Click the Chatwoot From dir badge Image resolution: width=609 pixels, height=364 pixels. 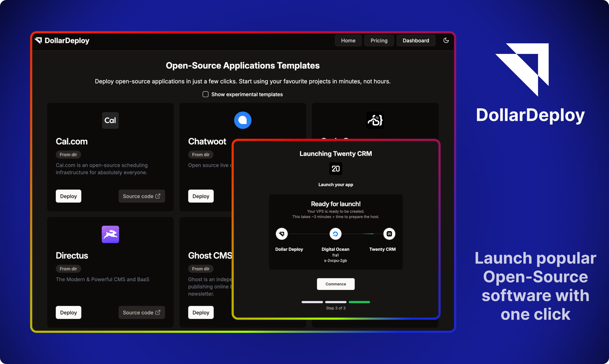(201, 154)
